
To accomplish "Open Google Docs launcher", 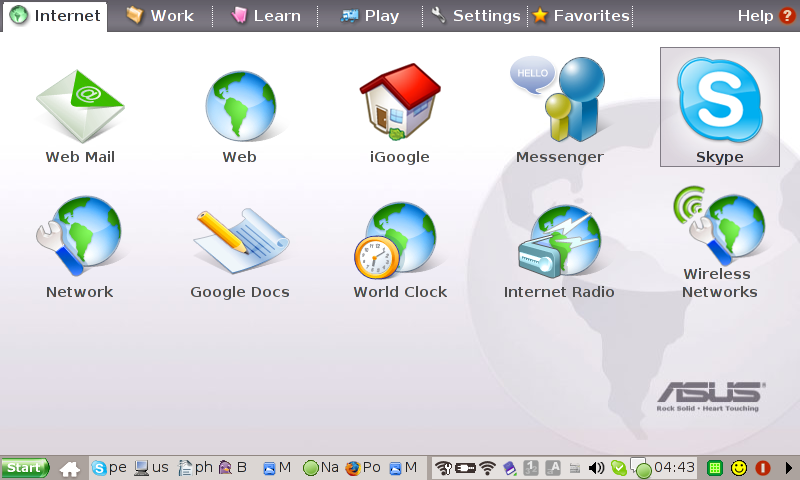I will 240,252.
